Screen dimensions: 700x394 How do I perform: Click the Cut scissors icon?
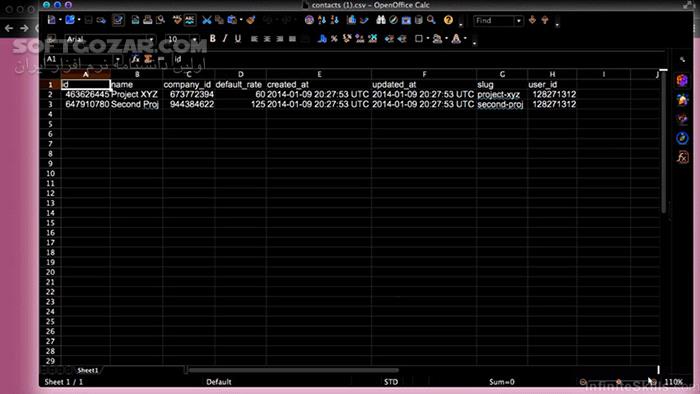tap(206, 20)
